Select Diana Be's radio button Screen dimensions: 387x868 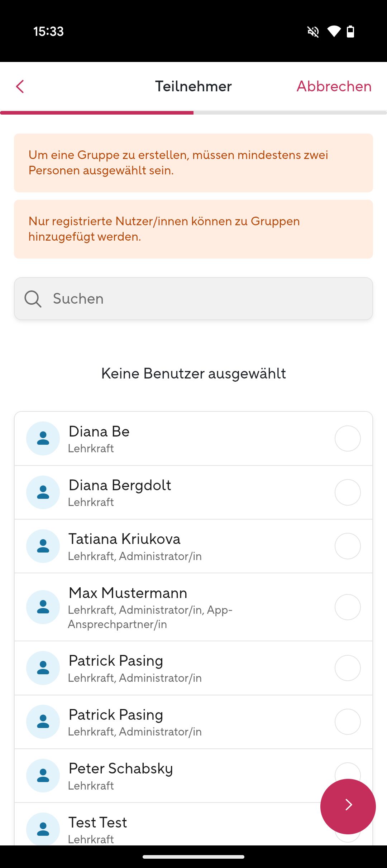[x=348, y=438]
